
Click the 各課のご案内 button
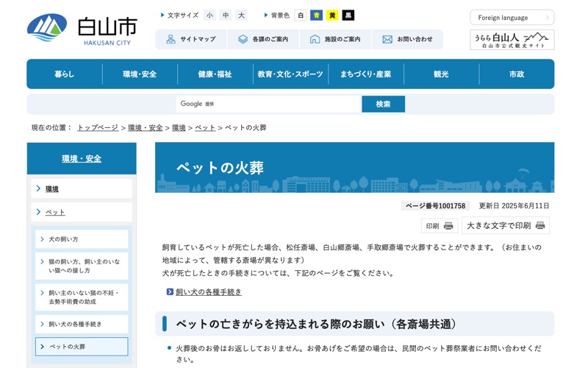tap(263, 40)
